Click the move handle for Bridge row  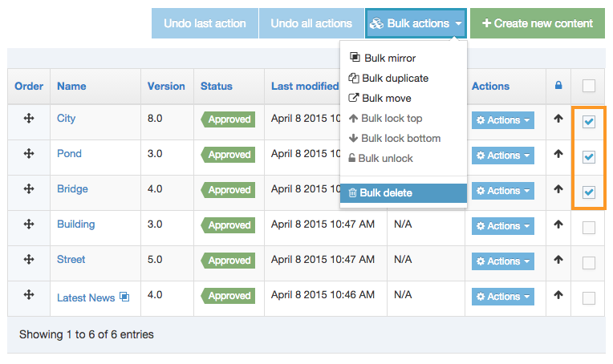[29, 189]
